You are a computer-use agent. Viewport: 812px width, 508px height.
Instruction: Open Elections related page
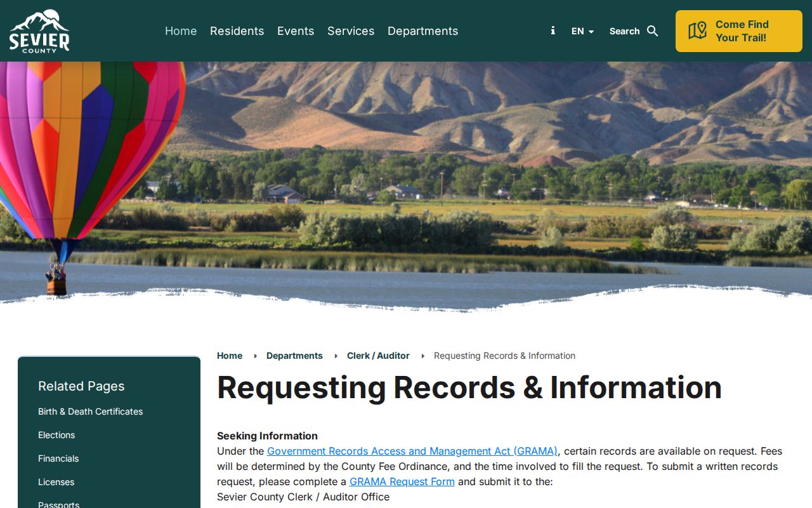click(56, 435)
